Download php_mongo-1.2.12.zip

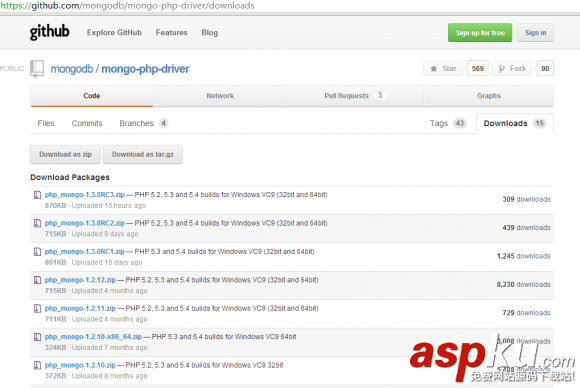pos(80,280)
